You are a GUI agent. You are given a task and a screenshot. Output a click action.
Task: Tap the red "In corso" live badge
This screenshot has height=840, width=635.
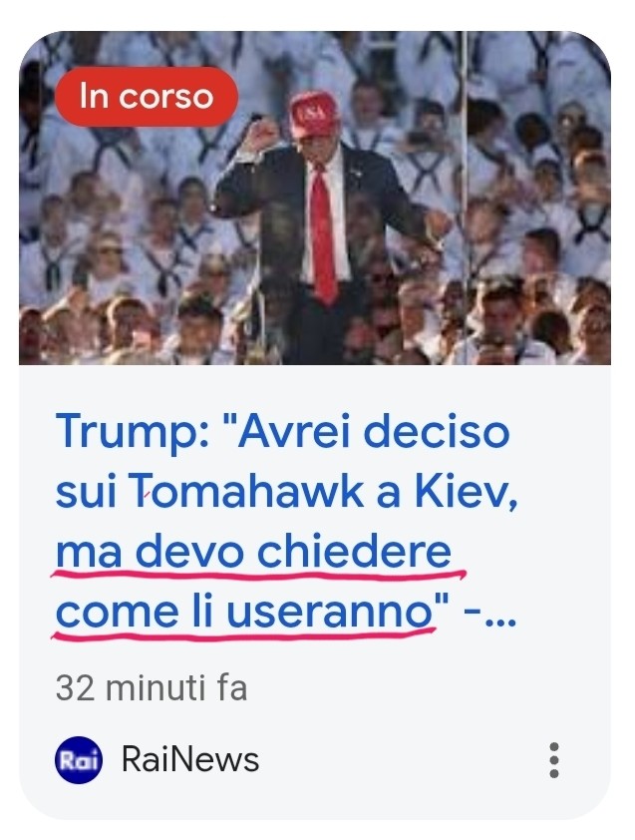147,97
